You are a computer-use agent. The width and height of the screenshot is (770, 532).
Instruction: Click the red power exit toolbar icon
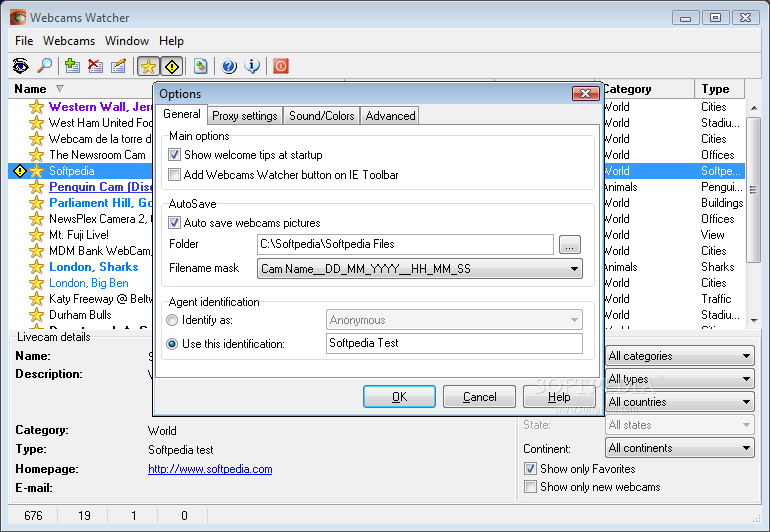pyautogui.click(x=280, y=65)
